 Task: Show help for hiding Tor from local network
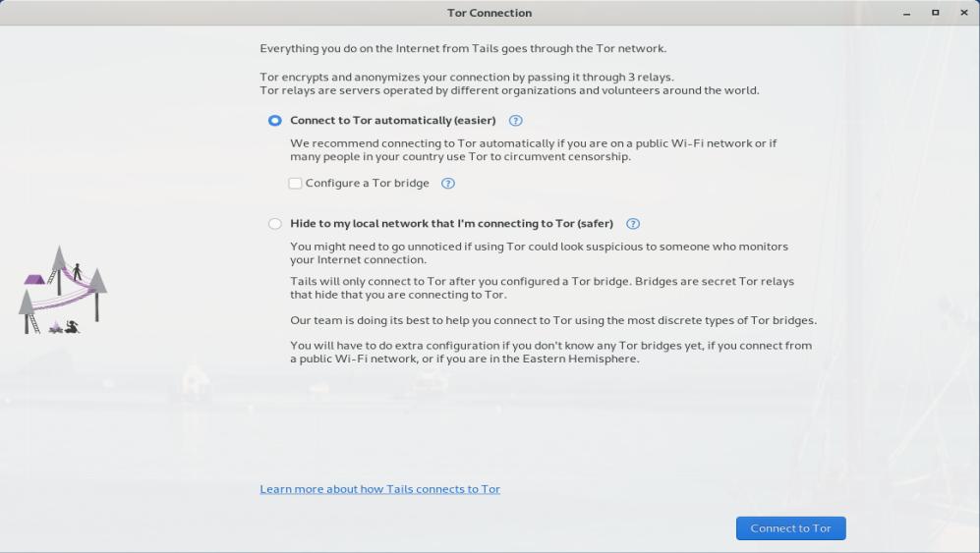(x=633, y=224)
